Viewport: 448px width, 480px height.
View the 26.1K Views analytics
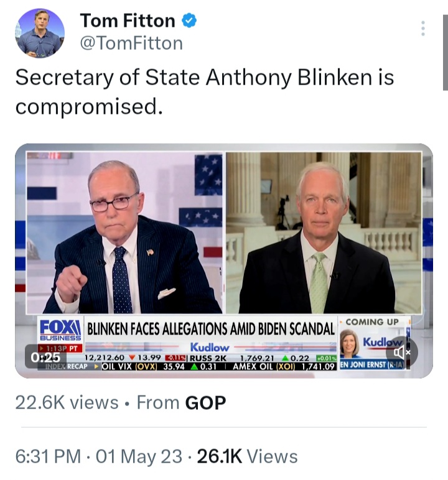tap(247, 457)
